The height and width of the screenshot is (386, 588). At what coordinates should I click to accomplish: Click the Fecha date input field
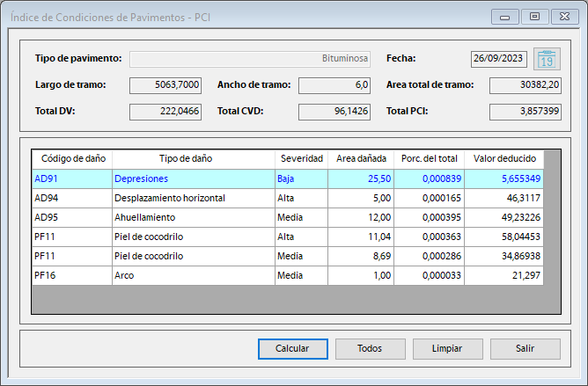[498, 59]
